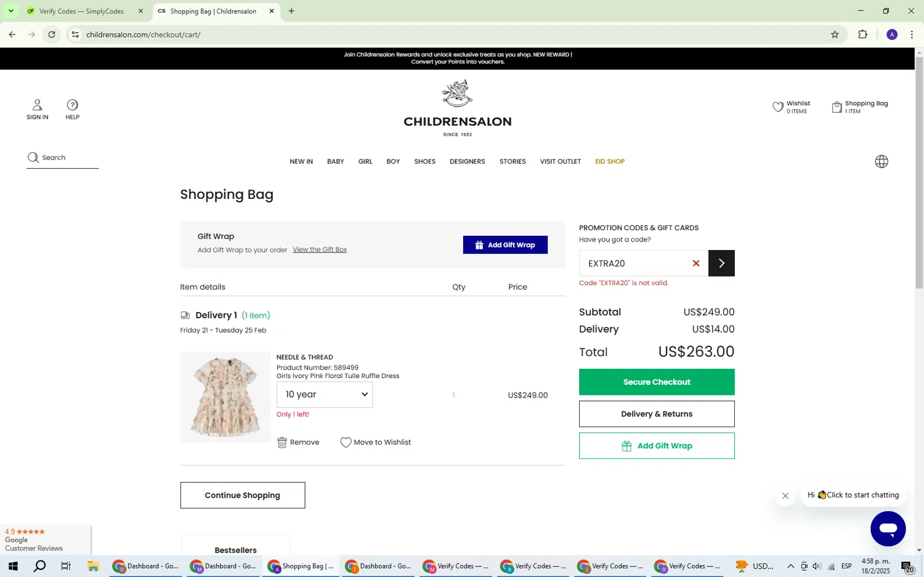Image resolution: width=924 pixels, height=577 pixels.
Task: Open the STORIES menu
Action: coord(513,161)
